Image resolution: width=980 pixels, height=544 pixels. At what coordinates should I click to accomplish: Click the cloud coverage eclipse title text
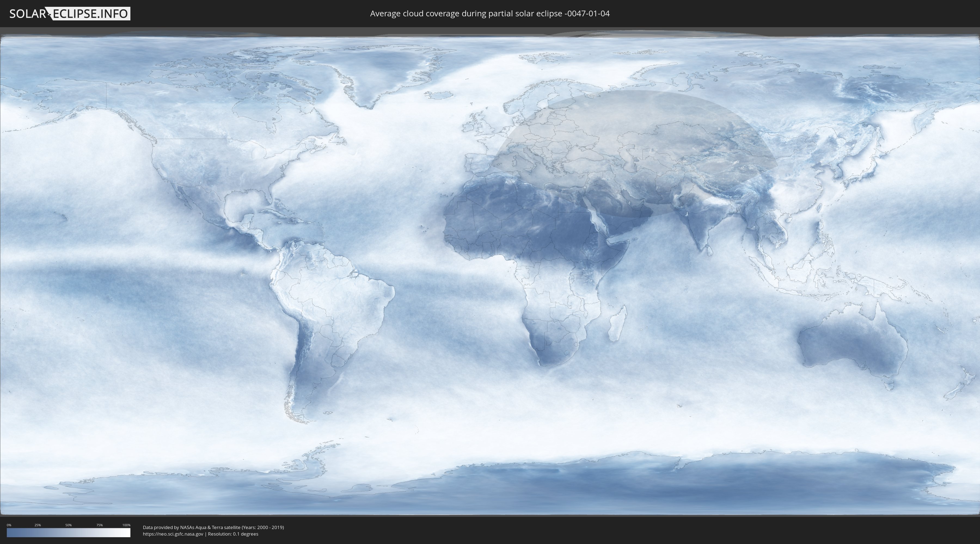click(490, 14)
